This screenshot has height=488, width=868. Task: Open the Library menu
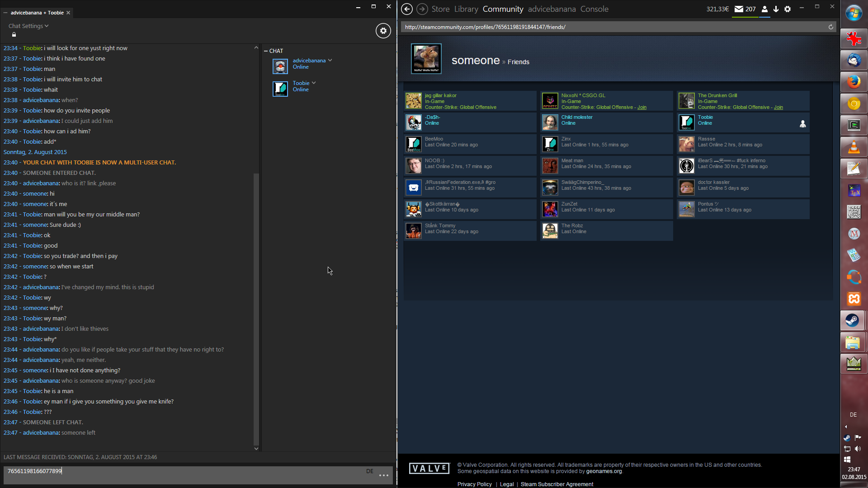tap(466, 9)
